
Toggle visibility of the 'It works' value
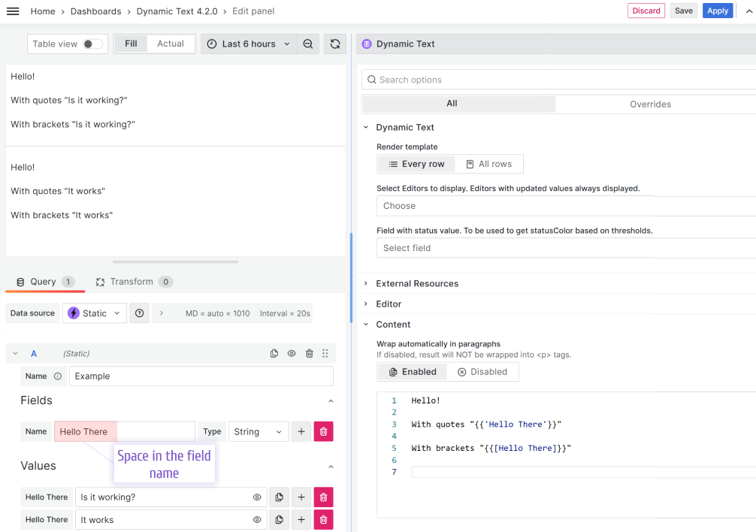tap(257, 519)
